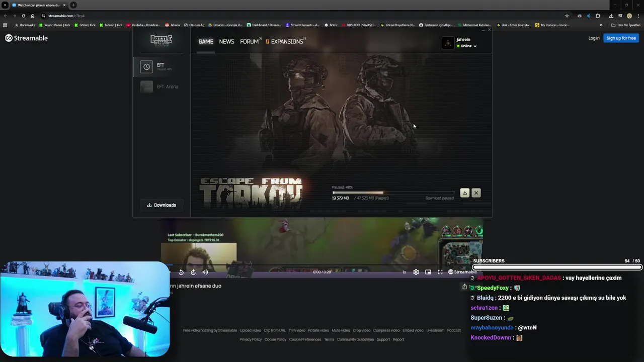Viewport: 644px width, 362px height.
Task: Click the Compress video link
Action: click(x=386, y=330)
